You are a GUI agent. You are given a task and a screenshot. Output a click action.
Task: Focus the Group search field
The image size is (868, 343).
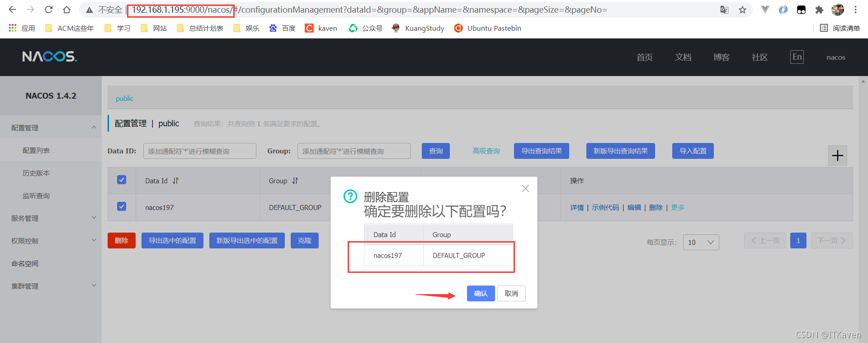tap(354, 151)
